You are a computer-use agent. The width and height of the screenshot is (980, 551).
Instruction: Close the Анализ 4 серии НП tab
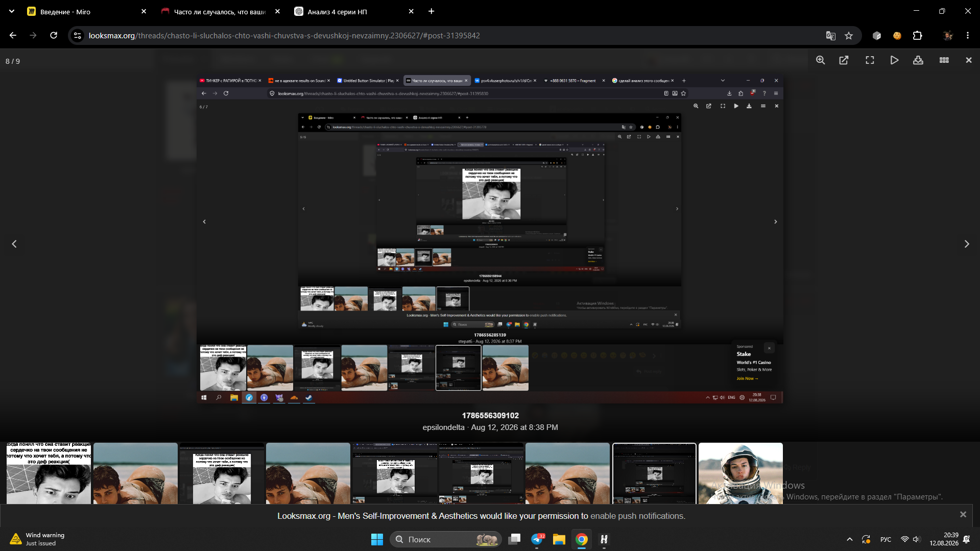point(411,11)
